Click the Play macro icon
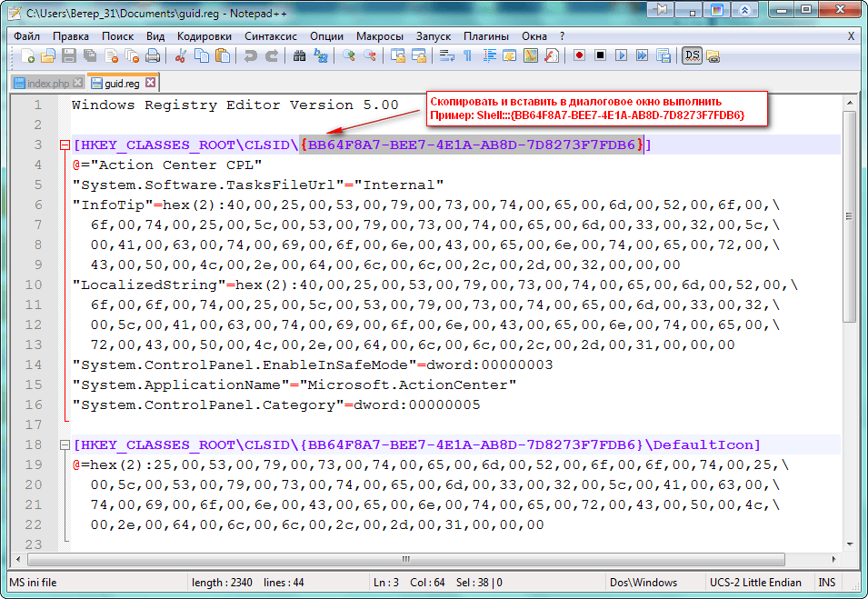Screen dimensions: 868x599 pyautogui.click(x=622, y=56)
